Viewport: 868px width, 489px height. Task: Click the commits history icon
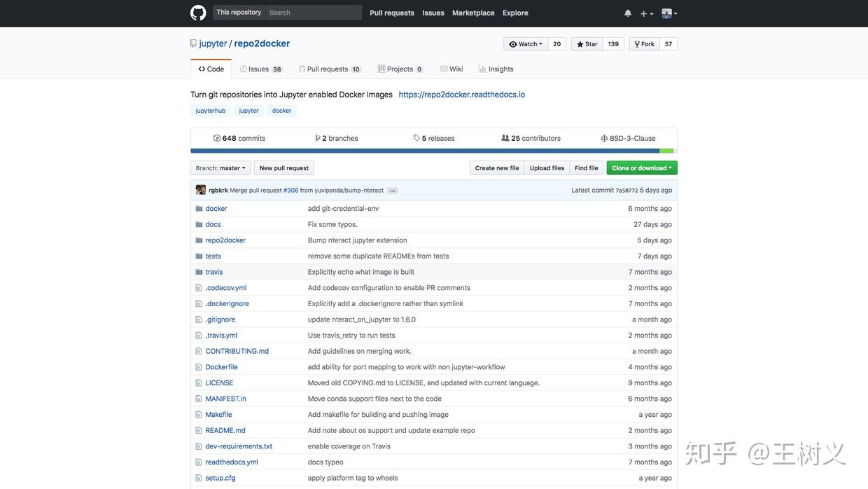(217, 139)
